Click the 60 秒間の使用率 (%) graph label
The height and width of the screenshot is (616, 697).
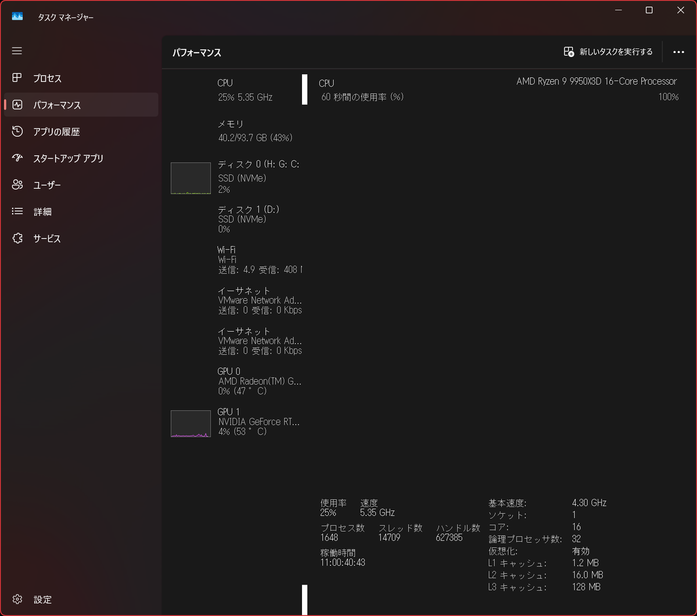tap(362, 97)
